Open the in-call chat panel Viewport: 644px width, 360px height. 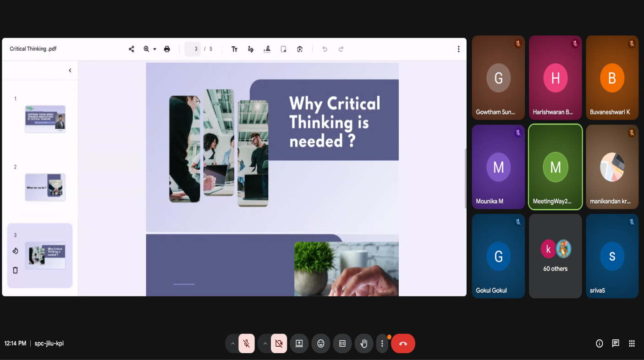click(616, 344)
